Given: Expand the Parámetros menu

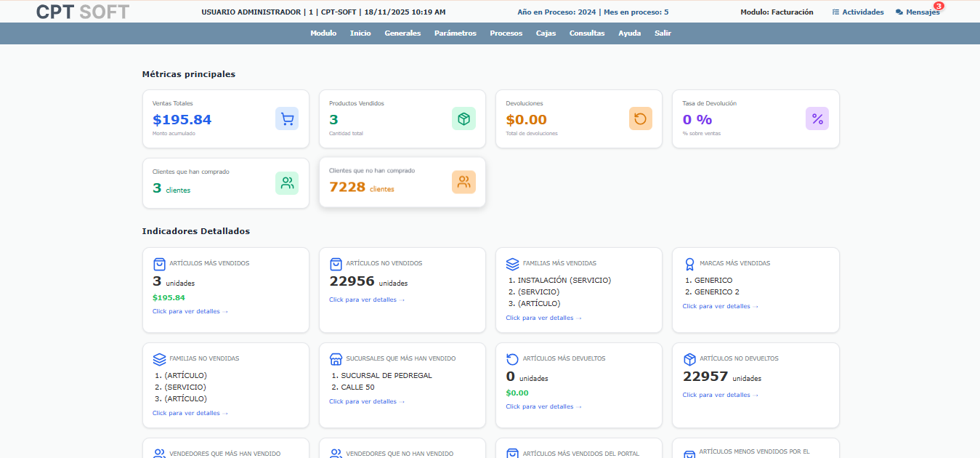Looking at the screenshot, I should [455, 33].
